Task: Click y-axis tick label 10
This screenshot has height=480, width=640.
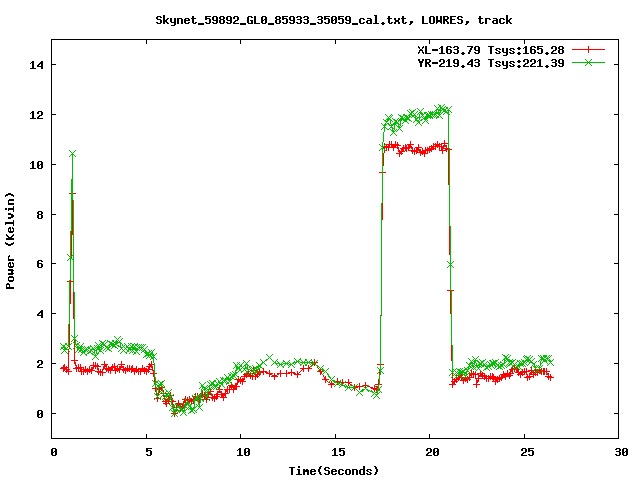Action: point(36,164)
